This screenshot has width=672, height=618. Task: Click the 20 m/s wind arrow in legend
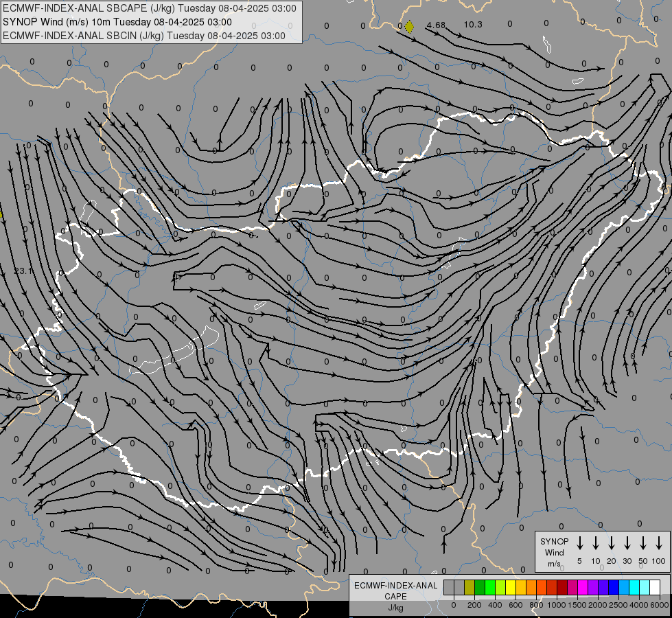[x=612, y=543]
